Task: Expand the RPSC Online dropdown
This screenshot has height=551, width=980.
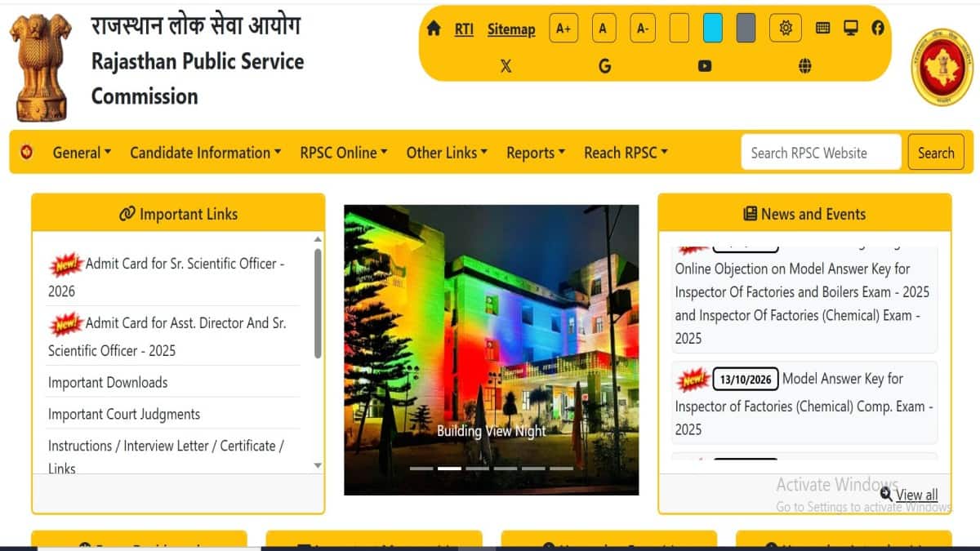Action: 344,153
